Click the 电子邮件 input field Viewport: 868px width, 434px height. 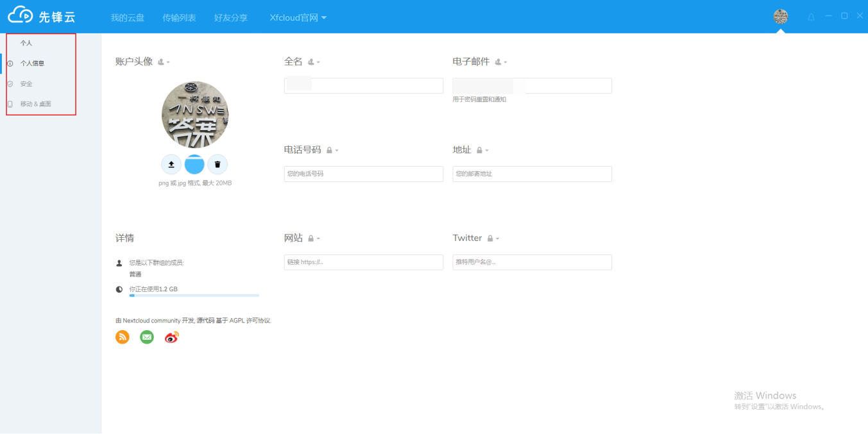click(532, 86)
